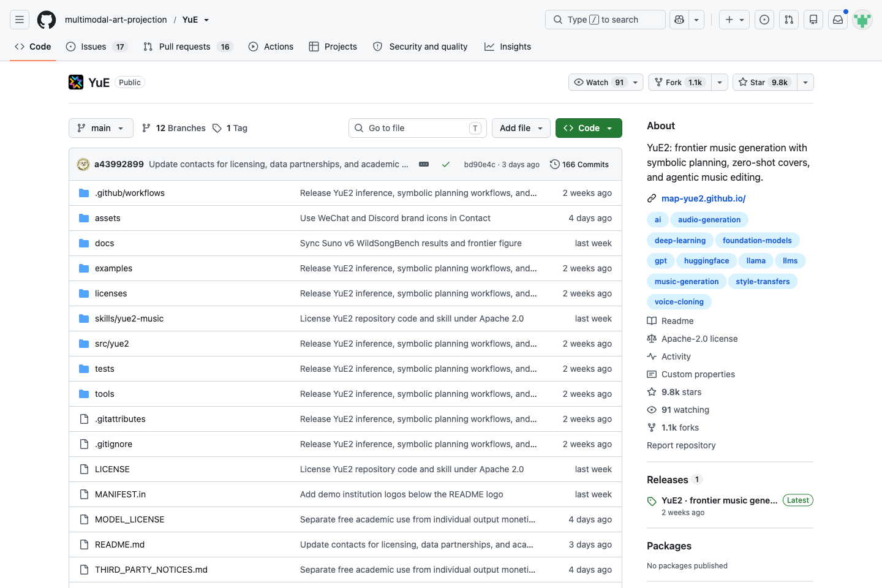View commit check status checkmark
The height and width of the screenshot is (588, 882).
(446, 164)
